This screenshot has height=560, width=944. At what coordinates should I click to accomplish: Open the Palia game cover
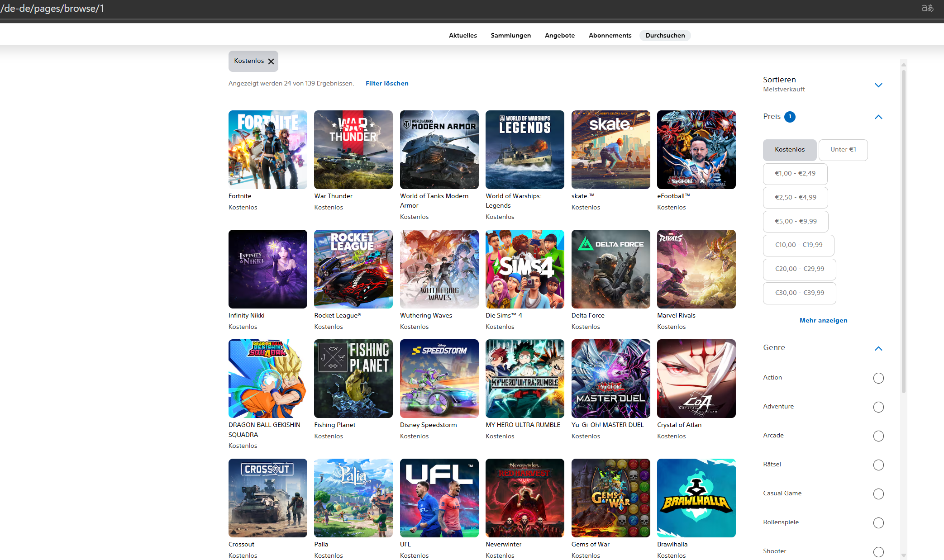click(353, 498)
